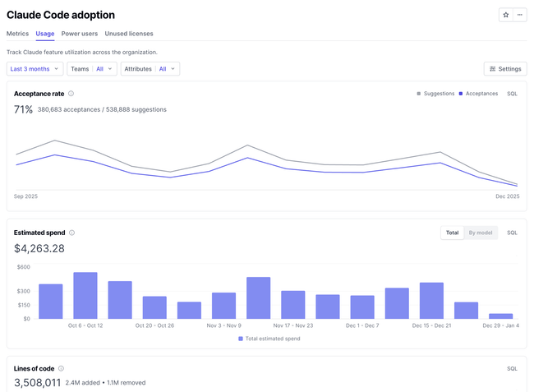Click the Nov 3 - Nov 9 axis label
Image resolution: width=534 pixels, height=392 pixels.
coord(223,325)
